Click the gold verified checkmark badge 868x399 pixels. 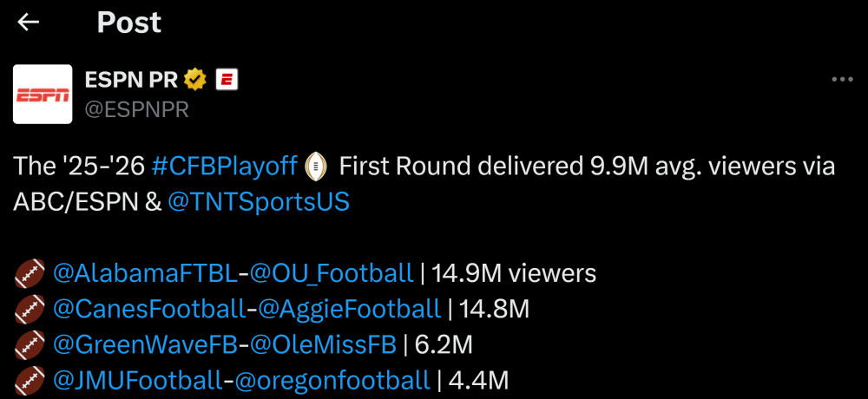[x=196, y=81]
